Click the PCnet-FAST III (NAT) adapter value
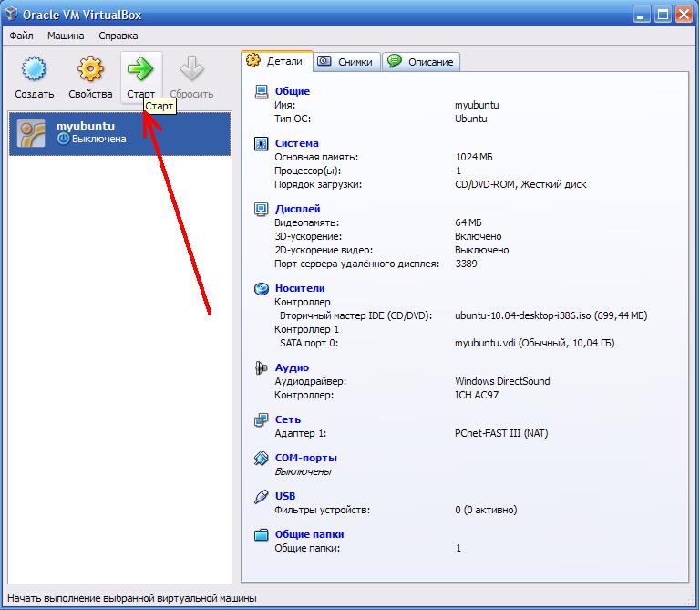The image size is (700, 610). coord(501,434)
